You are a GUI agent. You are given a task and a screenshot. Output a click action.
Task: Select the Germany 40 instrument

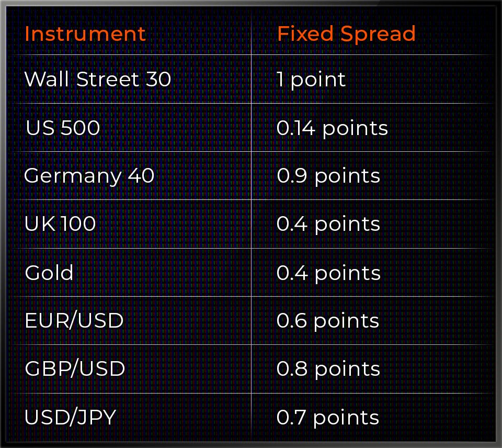click(x=89, y=176)
